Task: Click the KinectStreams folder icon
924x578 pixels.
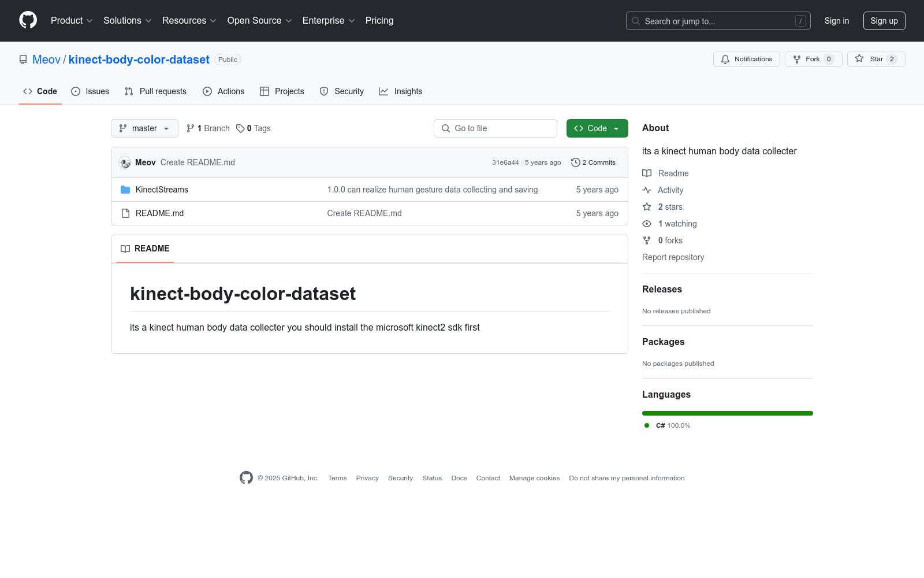Action: (x=125, y=190)
